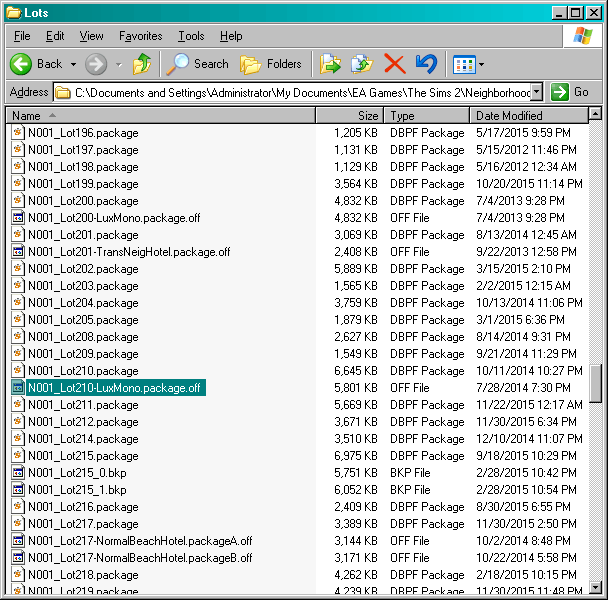This screenshot has height=600, width=608.
Task: Open the Edit menu
Action: [x=55, y=36]
